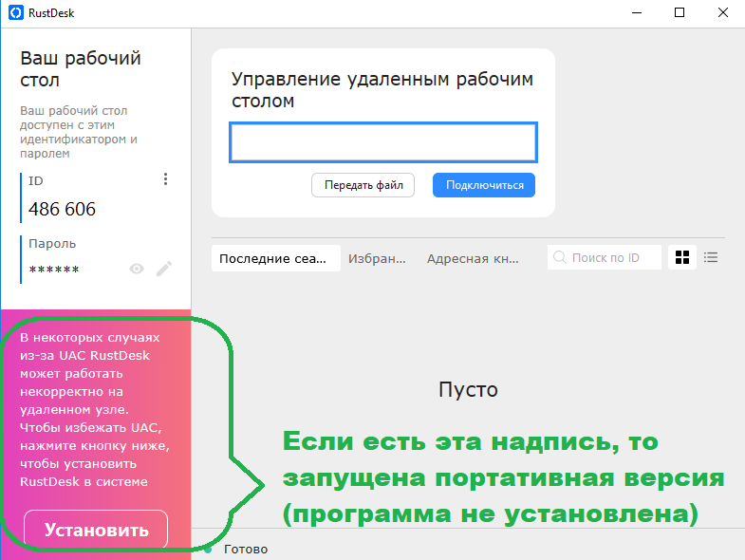
Task: Click the Готово status text
Action: tap(246, 549)
